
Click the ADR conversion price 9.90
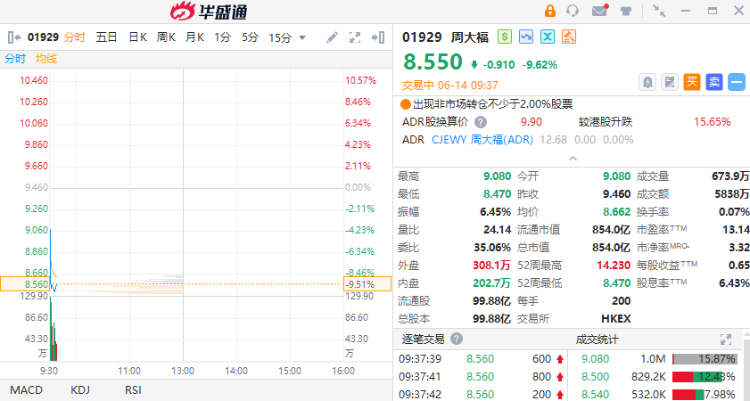531,122
